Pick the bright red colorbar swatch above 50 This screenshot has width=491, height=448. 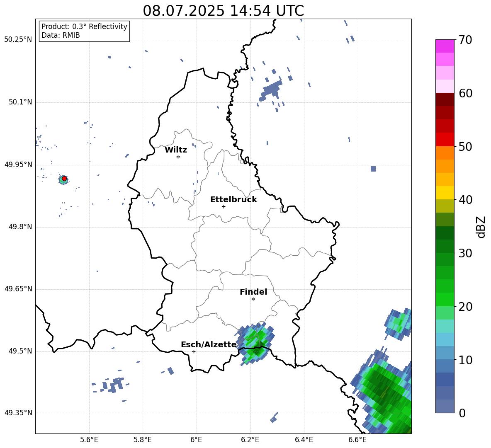point(445,140)
